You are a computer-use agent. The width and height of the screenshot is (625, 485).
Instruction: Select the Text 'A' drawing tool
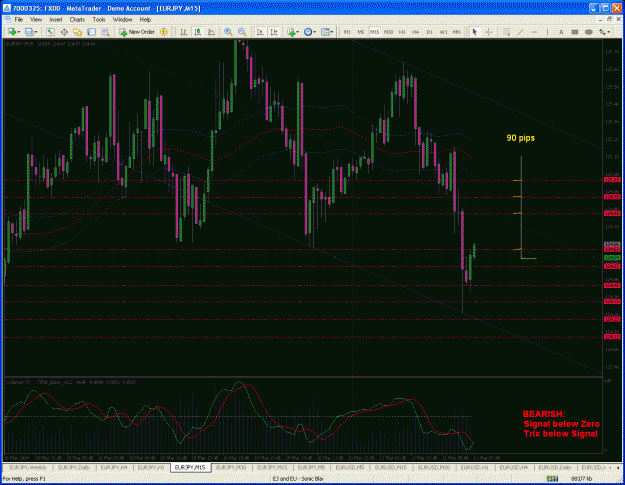[561, 32]
